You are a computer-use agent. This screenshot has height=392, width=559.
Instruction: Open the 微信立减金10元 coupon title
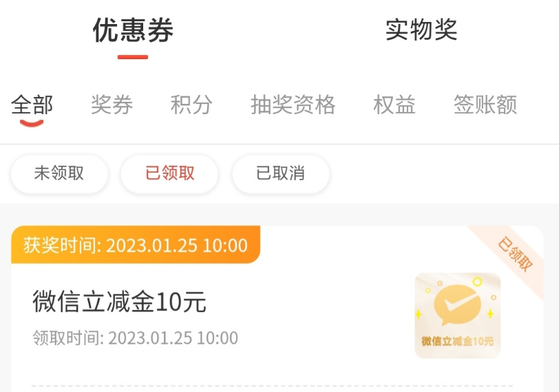click(x=119, y=302)
